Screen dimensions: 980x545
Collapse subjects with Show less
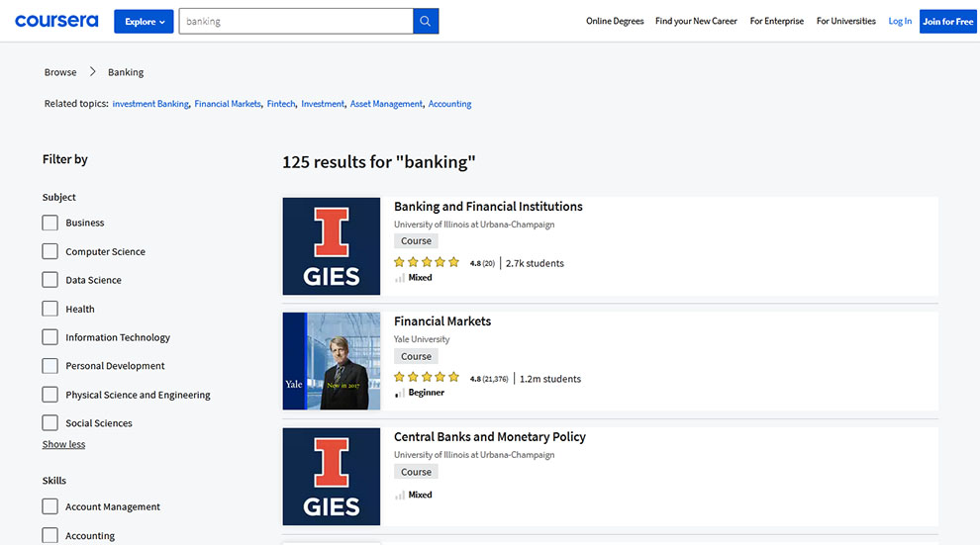coord(63,444)
